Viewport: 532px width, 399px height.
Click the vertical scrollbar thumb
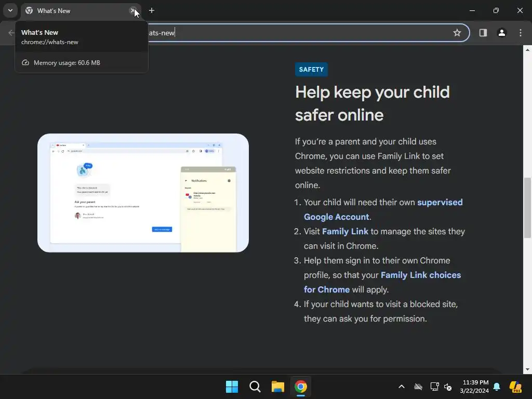(528, 208)
